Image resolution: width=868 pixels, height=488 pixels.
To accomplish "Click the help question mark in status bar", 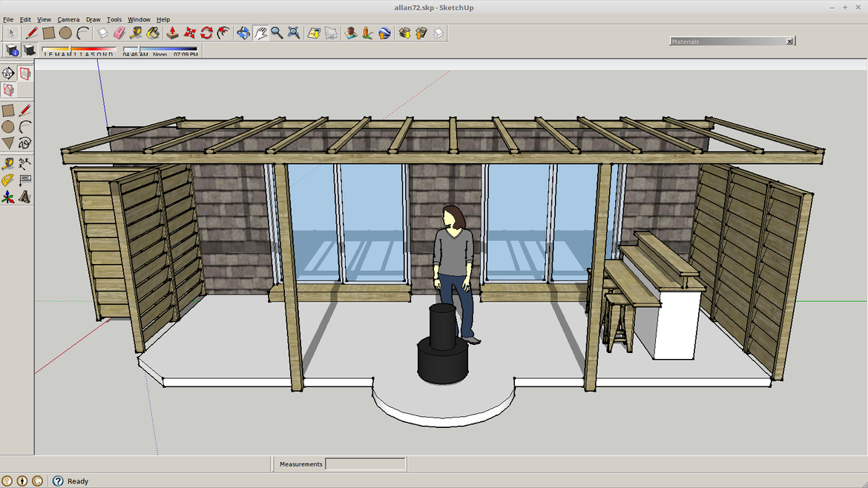I will tap(58, 481).
